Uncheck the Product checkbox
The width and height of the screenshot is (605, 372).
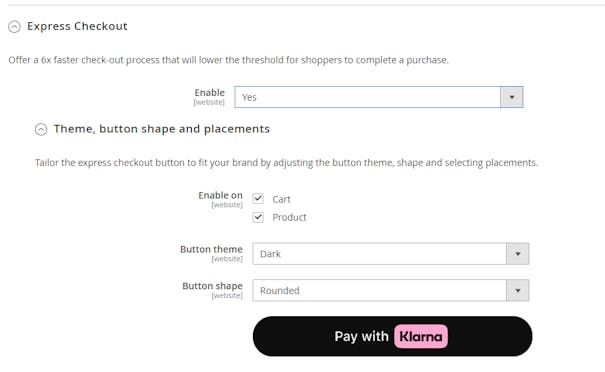(258, 217)
